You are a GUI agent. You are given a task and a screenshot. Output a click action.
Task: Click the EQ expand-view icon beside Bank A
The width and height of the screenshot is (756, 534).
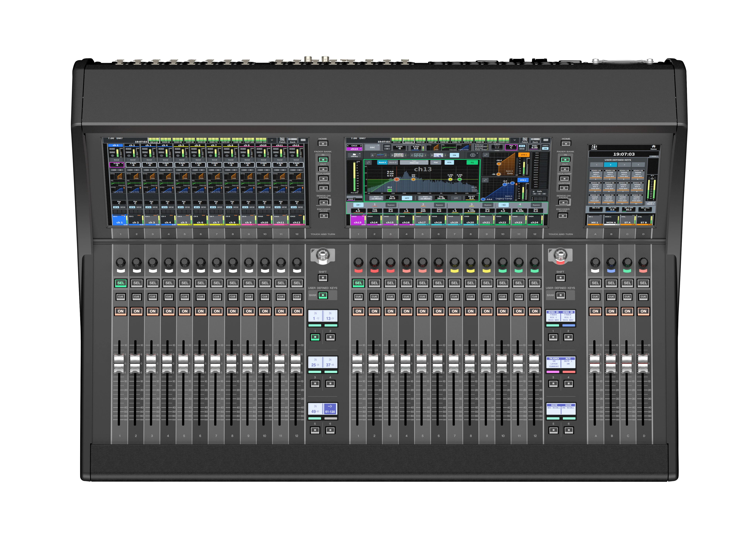click(x=368, y=163)
